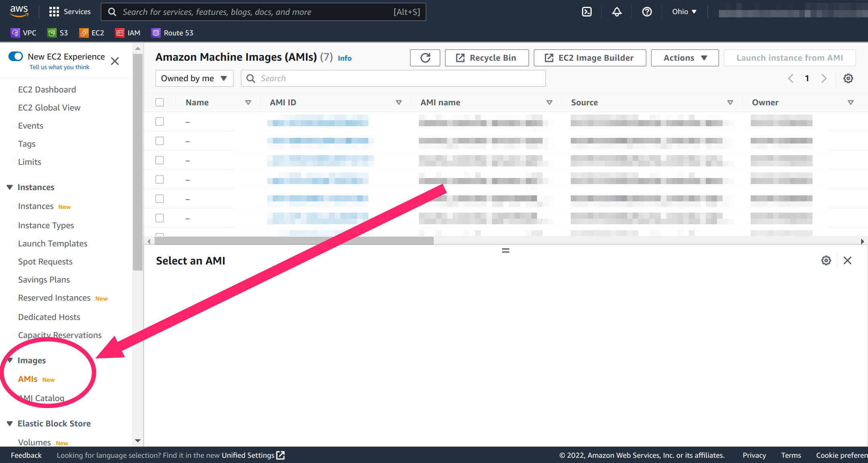This screenshot has width=868, height=463.
Task: Click the split panel resize handle
Action: pyautogui.click(x=506, y=250)
